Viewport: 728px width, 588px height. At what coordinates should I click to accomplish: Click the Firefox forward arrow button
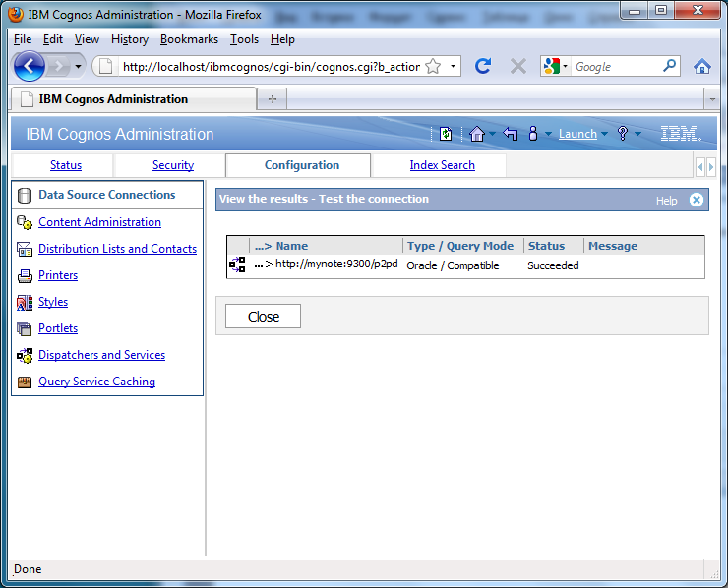pos(58,66)
